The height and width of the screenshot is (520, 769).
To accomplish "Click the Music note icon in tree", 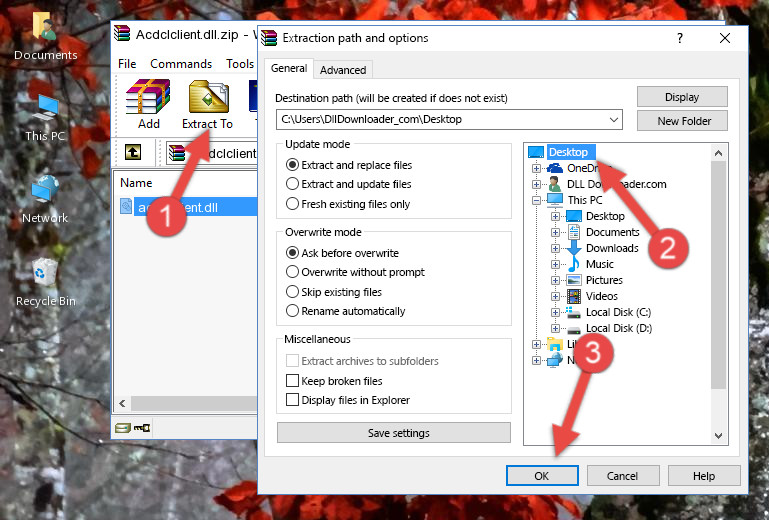I will (573, 264).
